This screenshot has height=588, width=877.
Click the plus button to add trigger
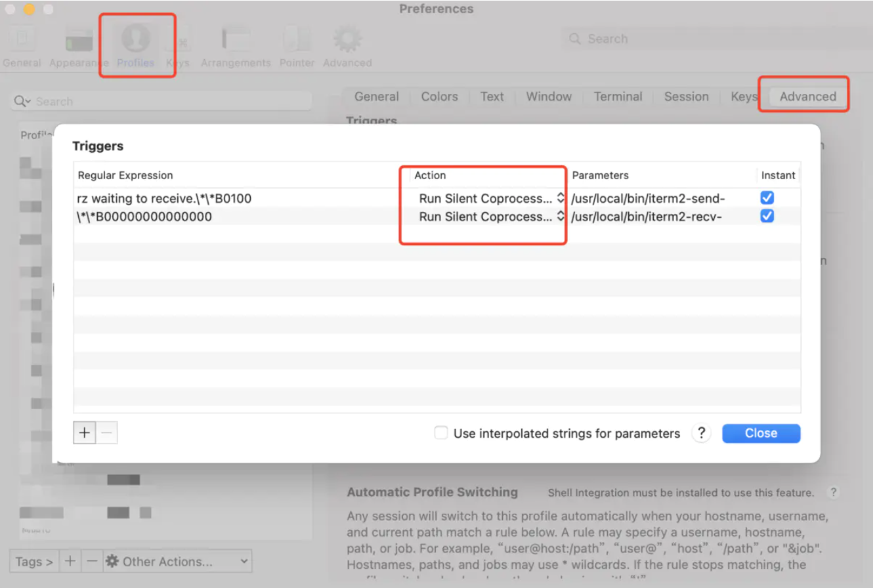coord(85,432)
